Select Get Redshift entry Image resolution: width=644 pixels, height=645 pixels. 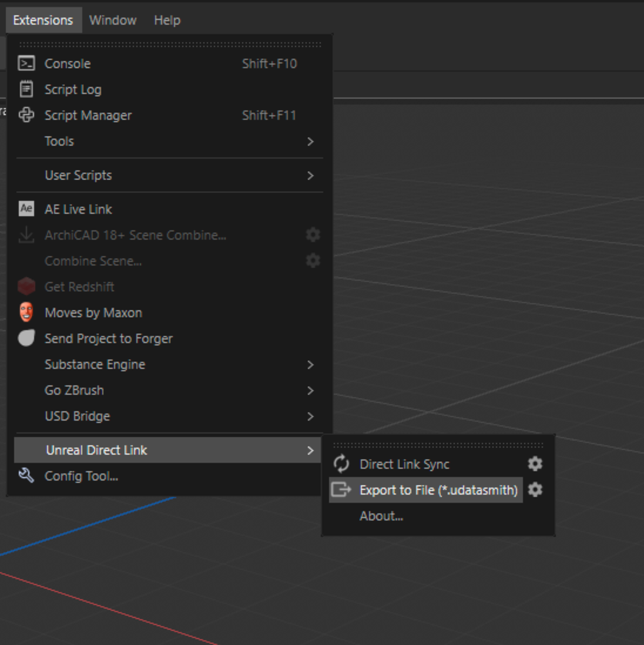79,287
